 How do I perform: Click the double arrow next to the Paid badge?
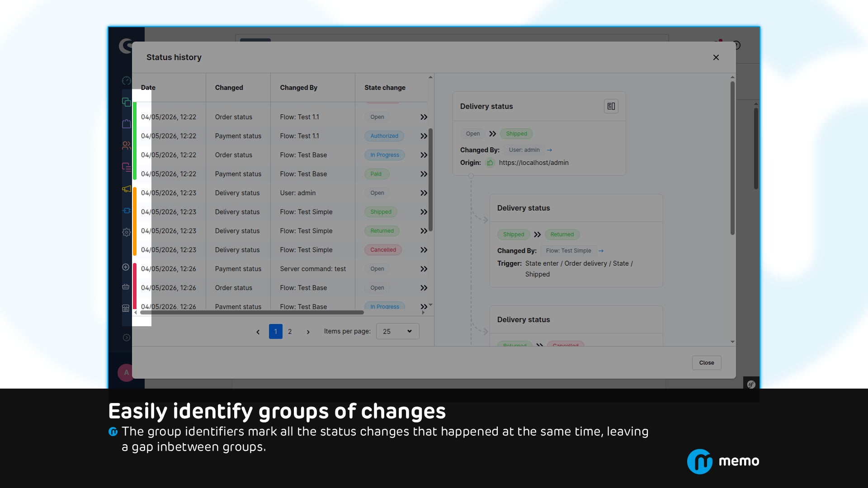point(424,174)
